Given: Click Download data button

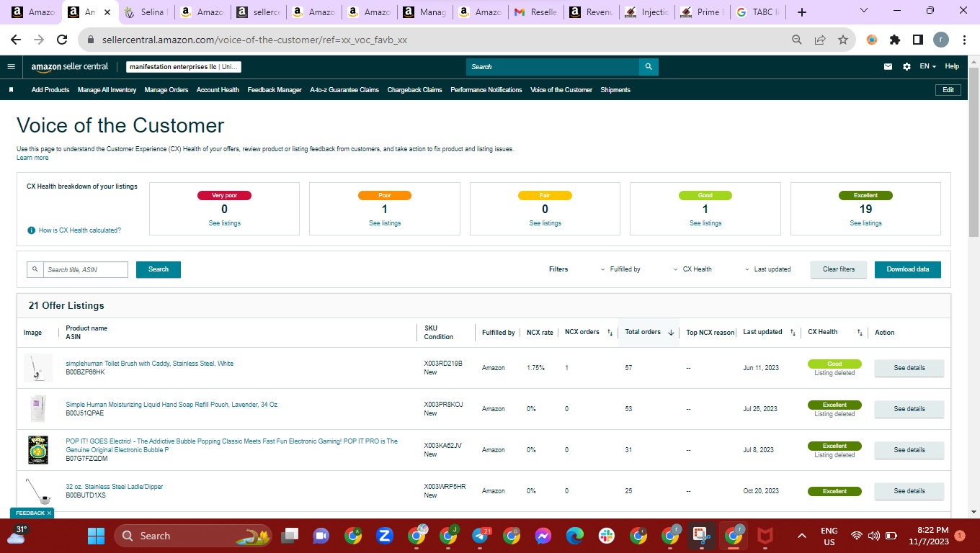Looking at the screenshot, I should pyautogui.click(x=908, y=269).
